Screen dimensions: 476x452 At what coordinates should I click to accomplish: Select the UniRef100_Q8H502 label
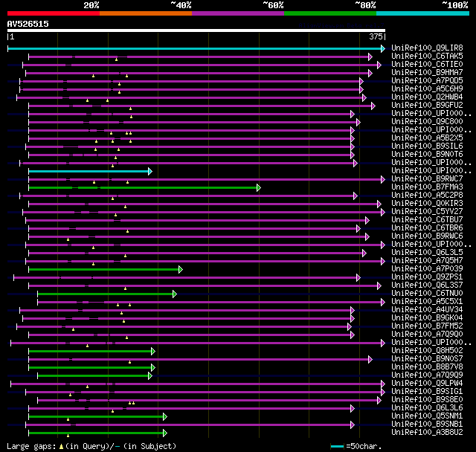click(427, 351)
